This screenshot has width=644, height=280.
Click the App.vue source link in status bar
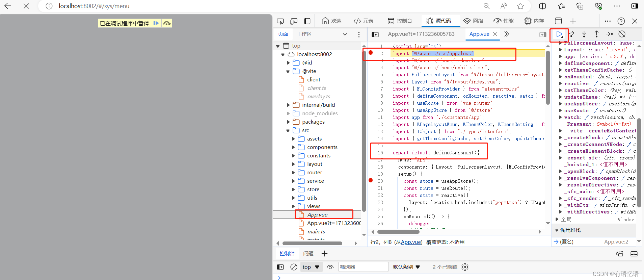click(411, 242)
